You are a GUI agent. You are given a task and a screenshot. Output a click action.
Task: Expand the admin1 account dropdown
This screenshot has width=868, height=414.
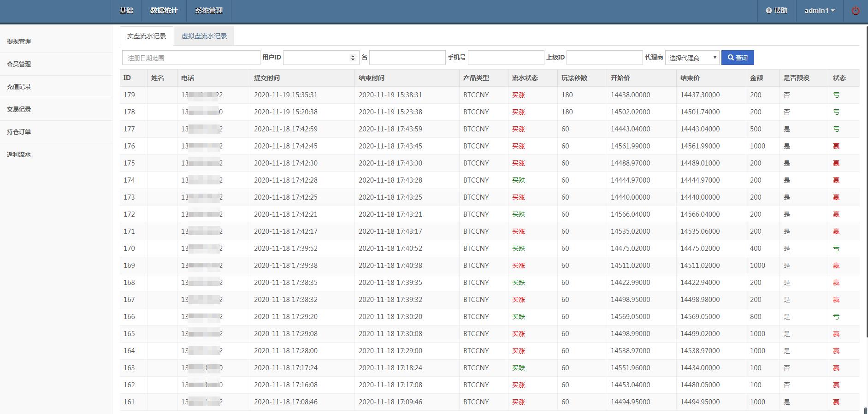[820, 11]
